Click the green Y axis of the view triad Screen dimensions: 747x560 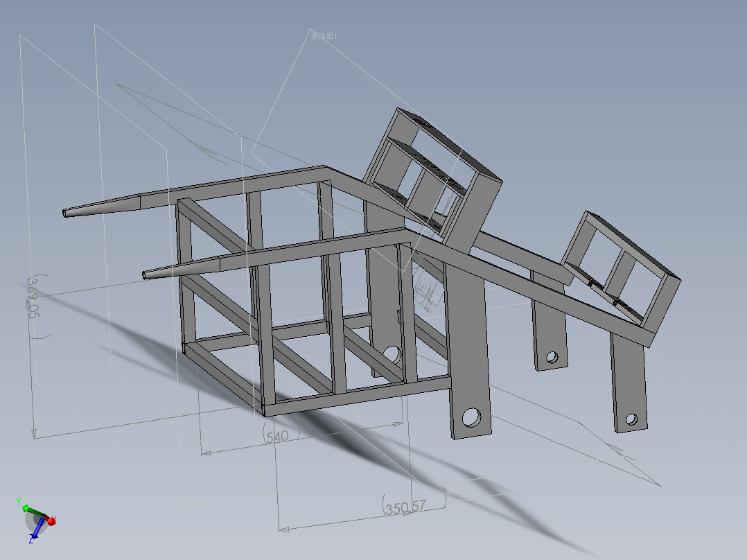coord(32,510)
